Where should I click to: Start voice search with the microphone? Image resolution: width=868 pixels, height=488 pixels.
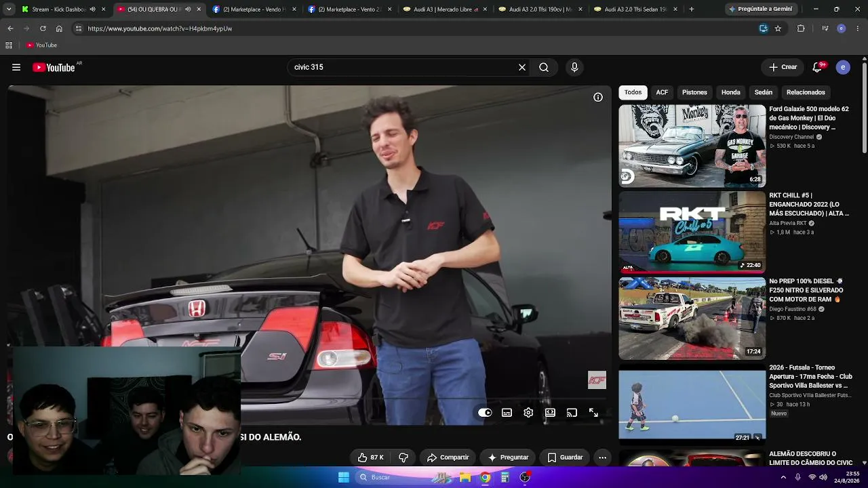coord(574,67)
